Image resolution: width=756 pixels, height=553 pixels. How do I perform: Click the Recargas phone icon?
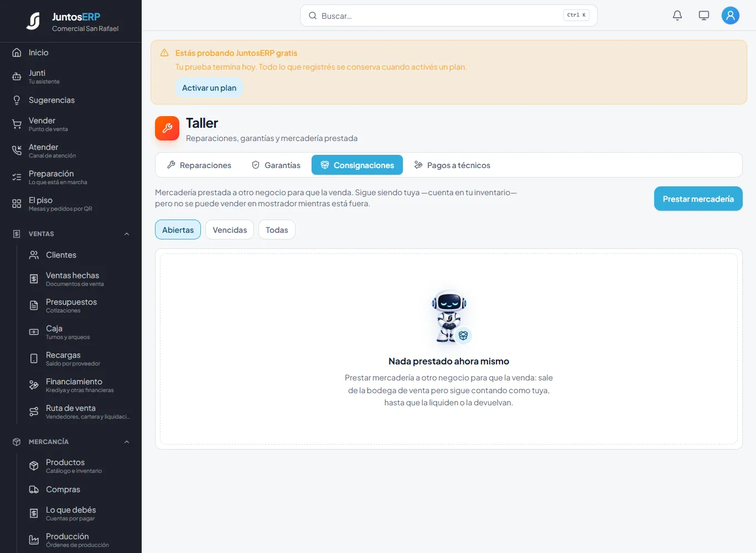(x=34, y=359)
